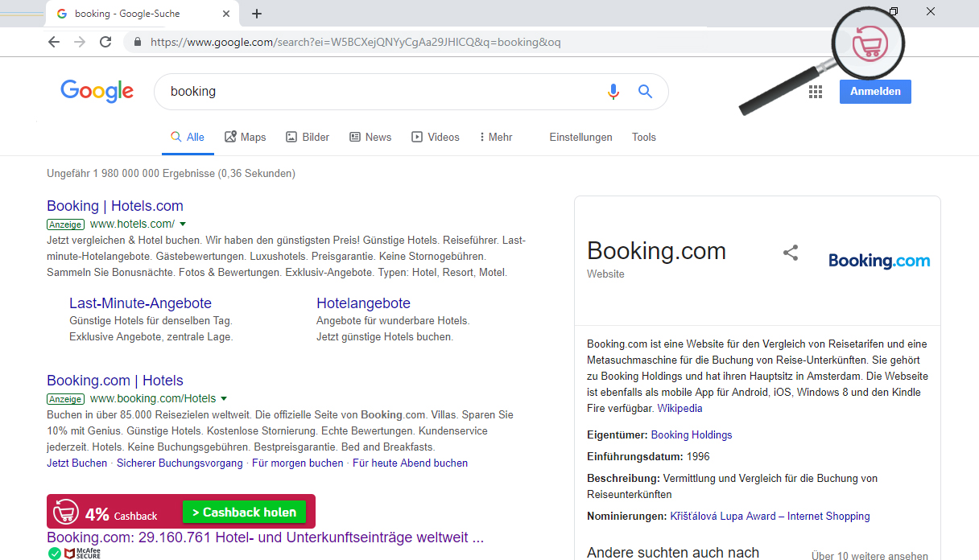Open Einstellungen search settings
The image size is (979, 560).
(x=580, y=138)
